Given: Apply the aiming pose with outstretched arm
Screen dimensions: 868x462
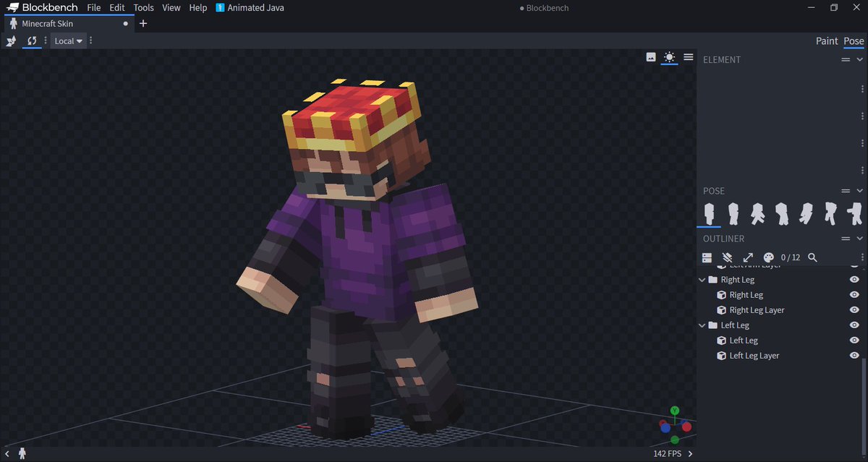Looking at the screenshot, I should coord(854,213).
